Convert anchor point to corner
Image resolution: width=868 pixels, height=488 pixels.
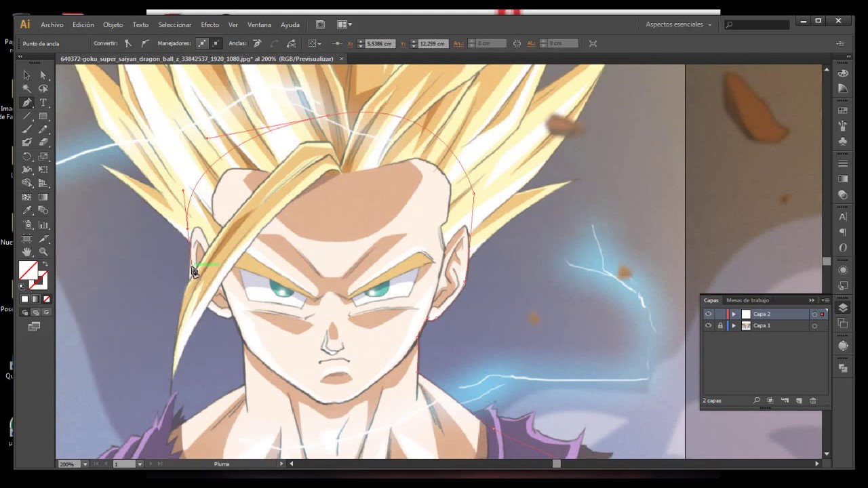[x=128, y=43]
